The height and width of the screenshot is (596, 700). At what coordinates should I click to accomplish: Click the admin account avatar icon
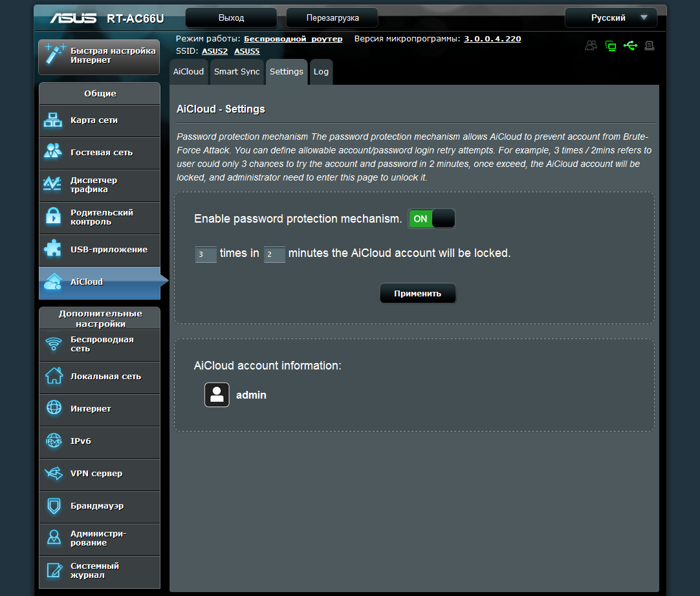tap(217, 395)
